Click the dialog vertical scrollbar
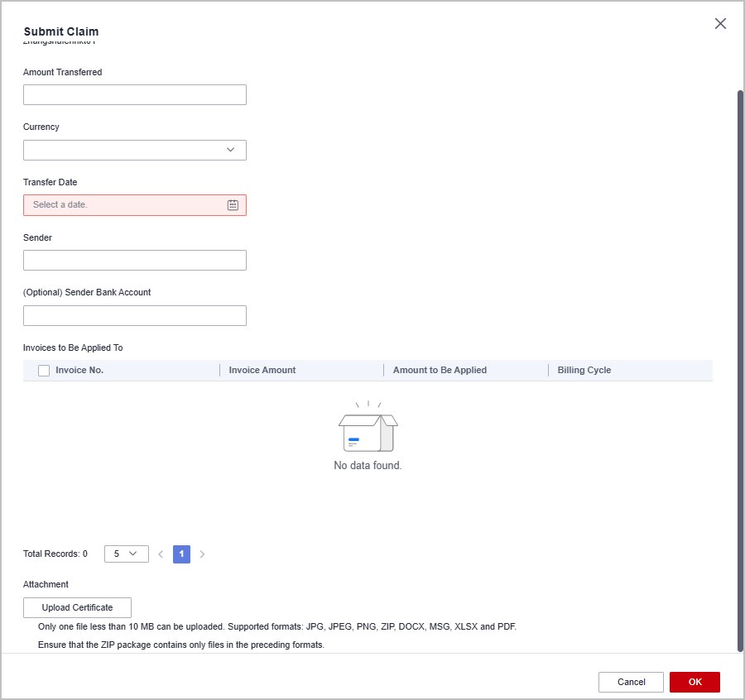This screenshot has height=700, width=745. click(740, 371)
